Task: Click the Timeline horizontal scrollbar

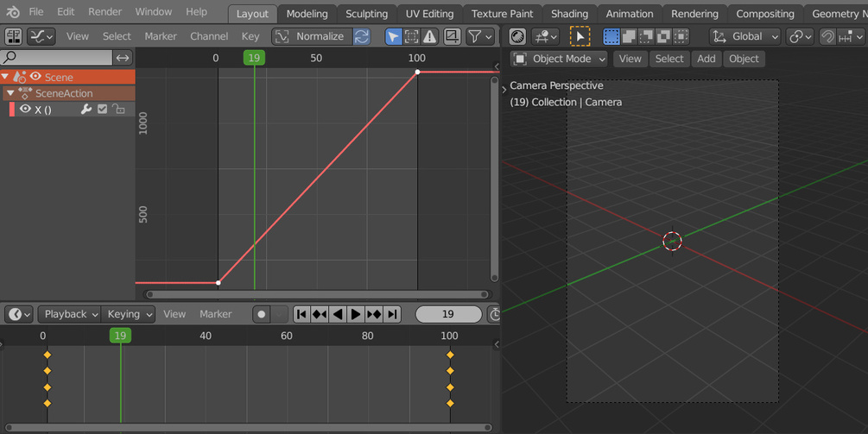Action: 248,427
